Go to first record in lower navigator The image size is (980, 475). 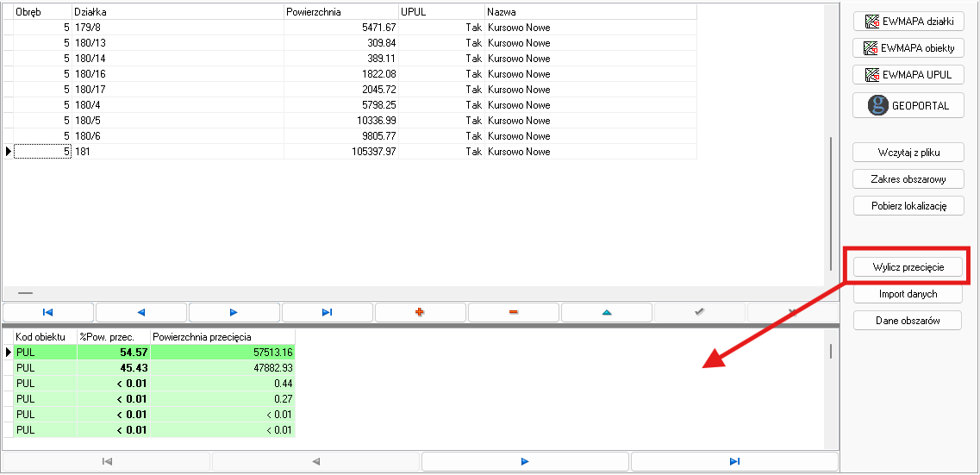(x=107, y=461)
